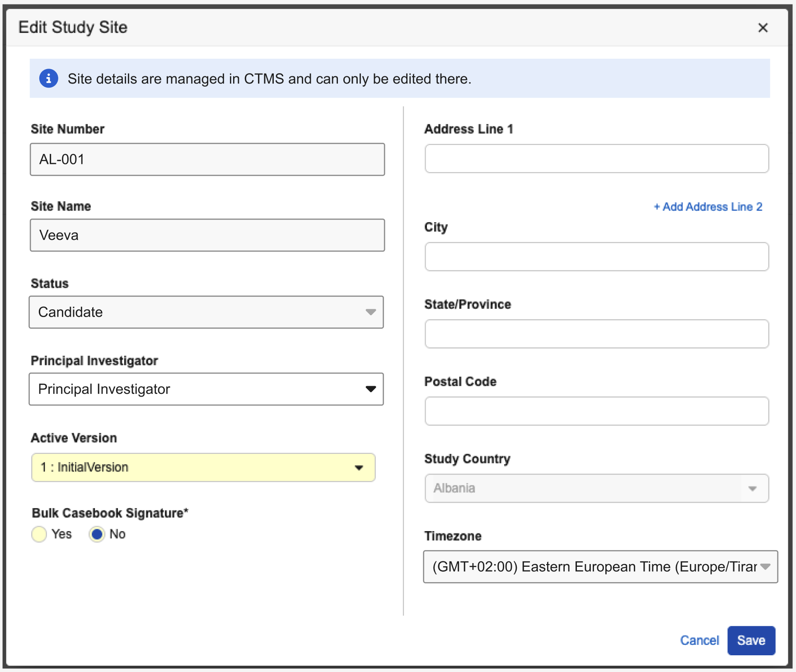
Task: Click the Address Line 1 field
Action: [x=597, y=159]
